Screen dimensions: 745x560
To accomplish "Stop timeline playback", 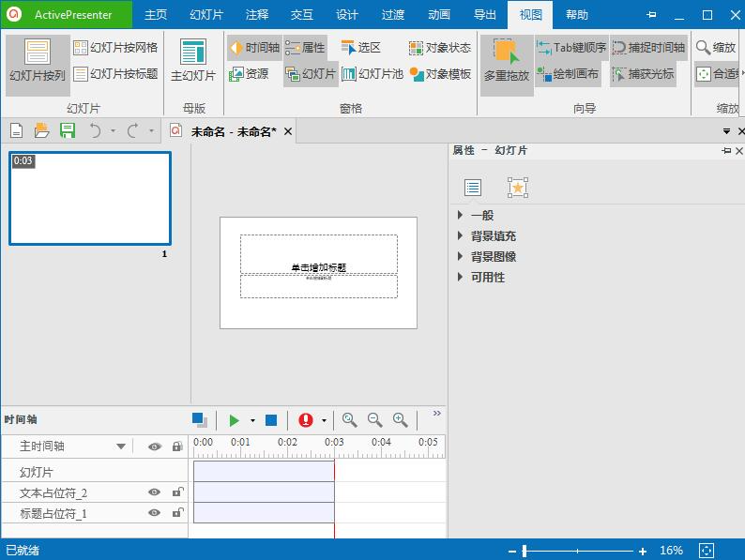I will point(271,420).
